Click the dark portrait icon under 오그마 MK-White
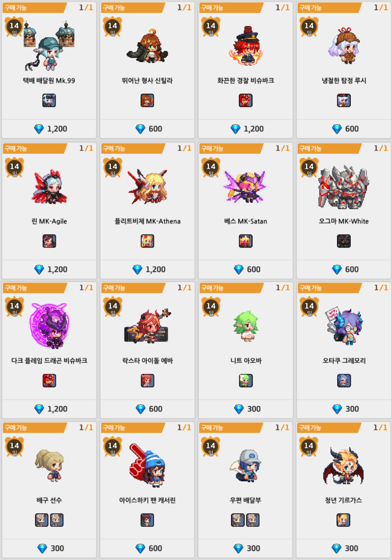 click(x=344, y=241)
